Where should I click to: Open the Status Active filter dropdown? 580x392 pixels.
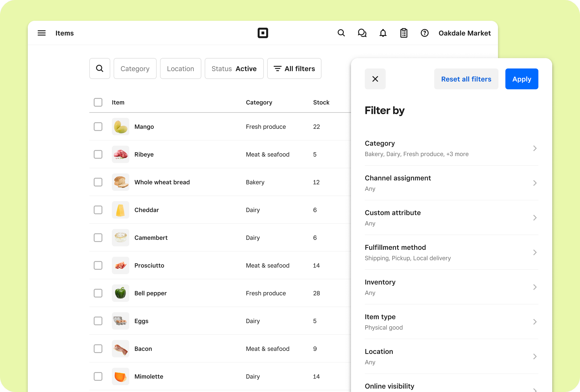(x=234, y=68)
